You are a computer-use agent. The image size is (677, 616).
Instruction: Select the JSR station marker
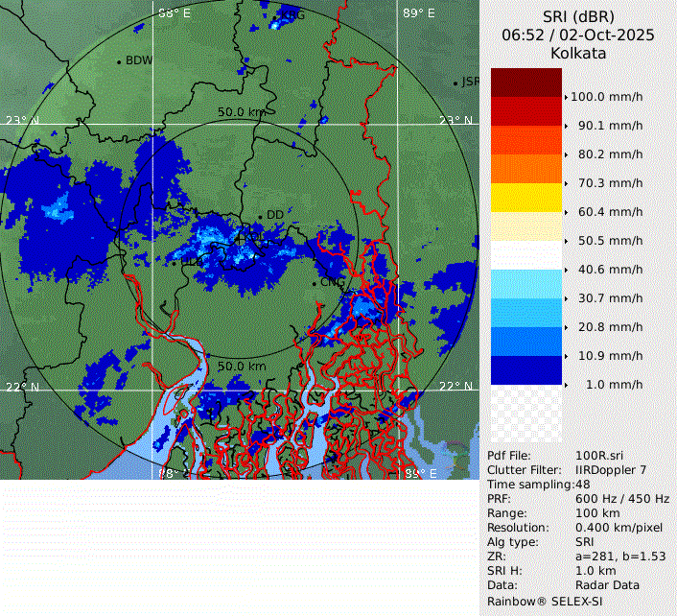(455, 83)
